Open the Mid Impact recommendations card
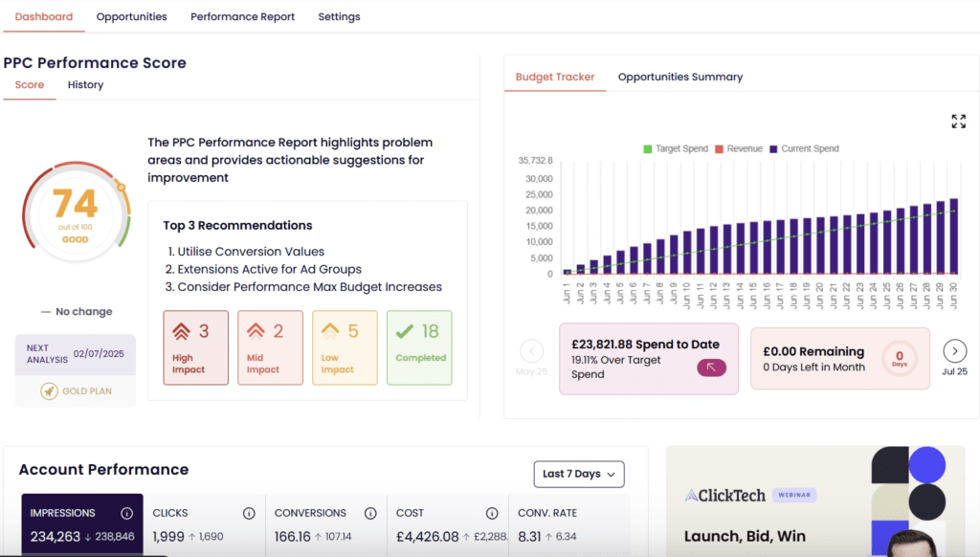The image size is (980, 557). [x=270, y=347]
